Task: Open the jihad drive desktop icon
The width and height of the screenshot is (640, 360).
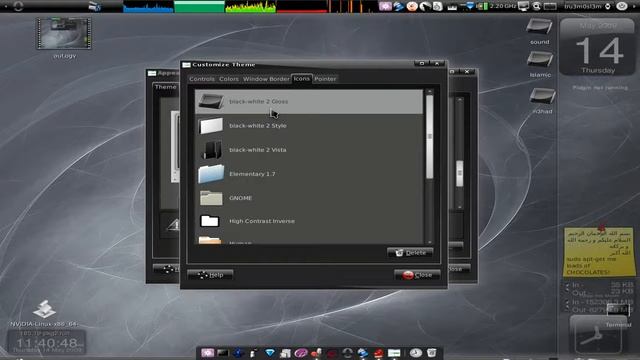Action: coord(542,96)
